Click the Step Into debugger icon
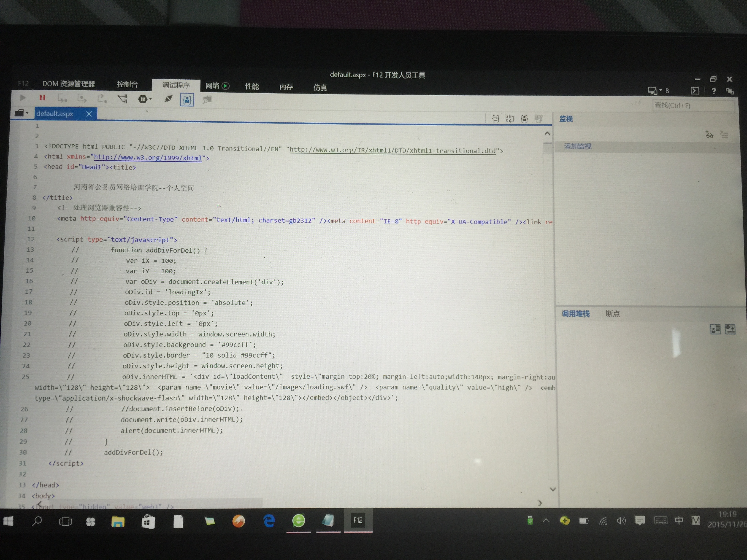The width and height of the screenshot is (747, 560). tap(62, 98)
